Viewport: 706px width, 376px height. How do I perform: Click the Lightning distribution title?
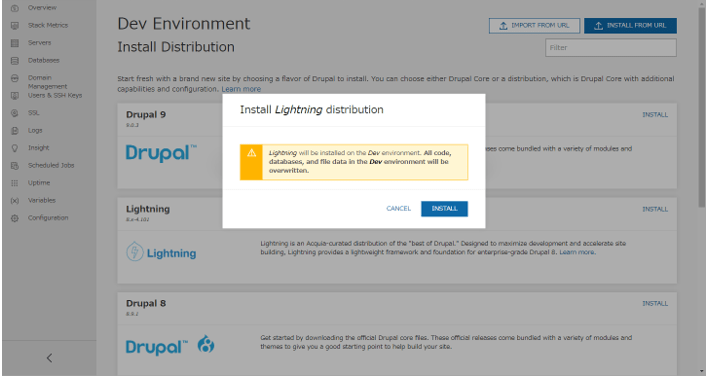pyautogui.click(x=148, y=209)
